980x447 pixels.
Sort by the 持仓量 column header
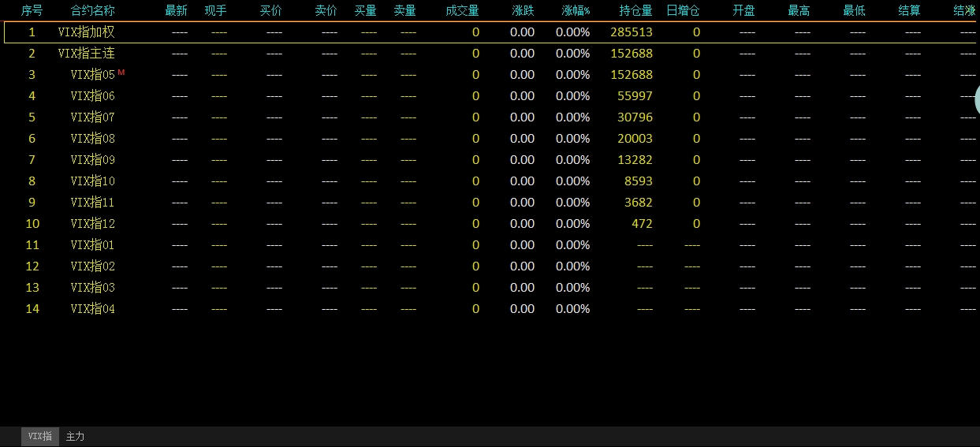(x=635, y=11)
